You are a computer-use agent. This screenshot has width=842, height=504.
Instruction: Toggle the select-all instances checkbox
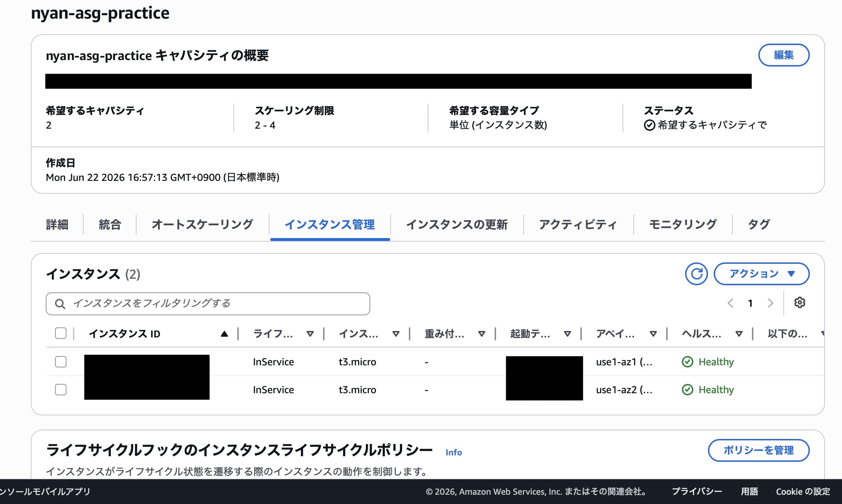coord(61,333)
